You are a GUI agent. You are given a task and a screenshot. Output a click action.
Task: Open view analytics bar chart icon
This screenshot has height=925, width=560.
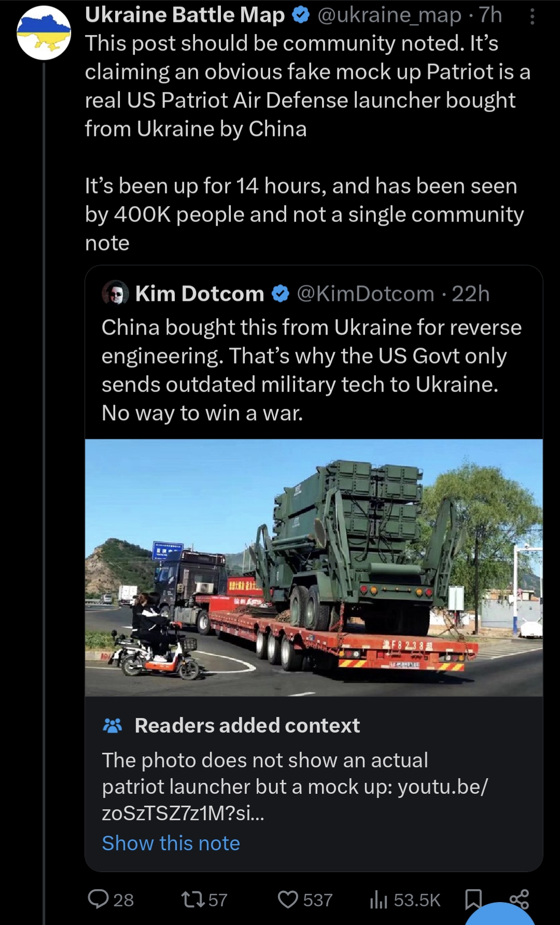[379, 899]
